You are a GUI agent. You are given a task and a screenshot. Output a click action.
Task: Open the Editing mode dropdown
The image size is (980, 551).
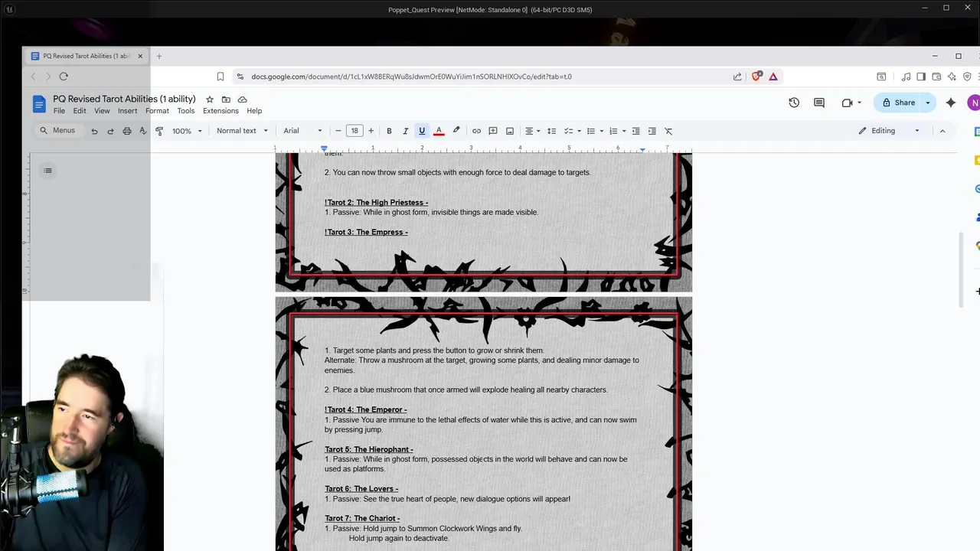[889, 131]
